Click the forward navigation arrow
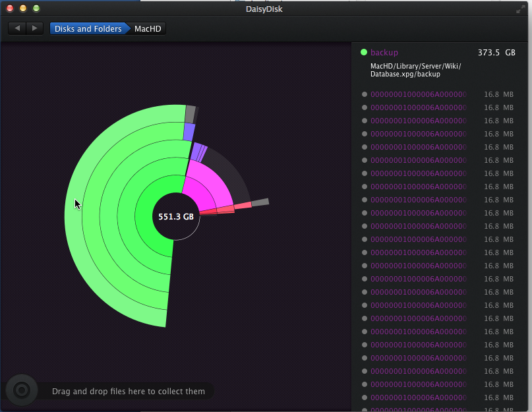Screen dimensions: 532x412 (x=34, y=28)
